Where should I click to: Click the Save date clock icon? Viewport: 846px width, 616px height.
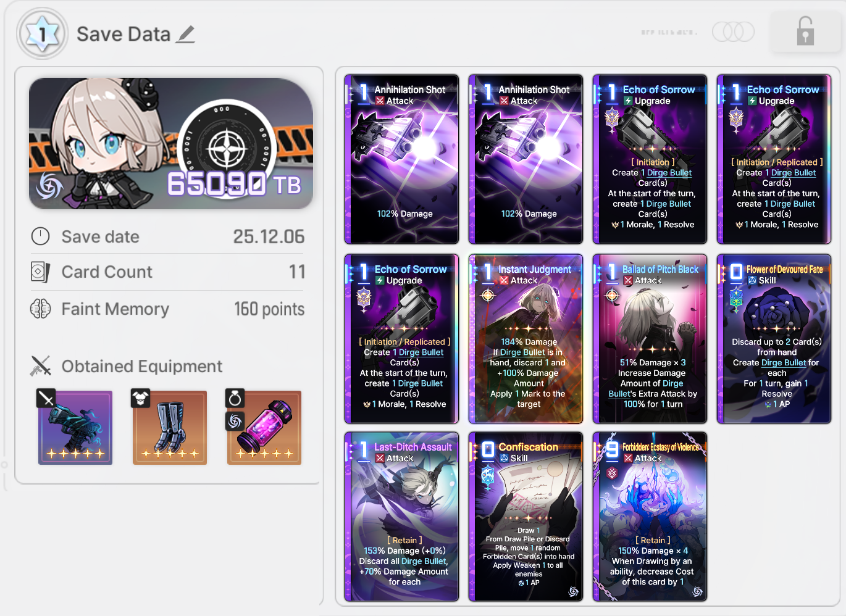(41, 236)
